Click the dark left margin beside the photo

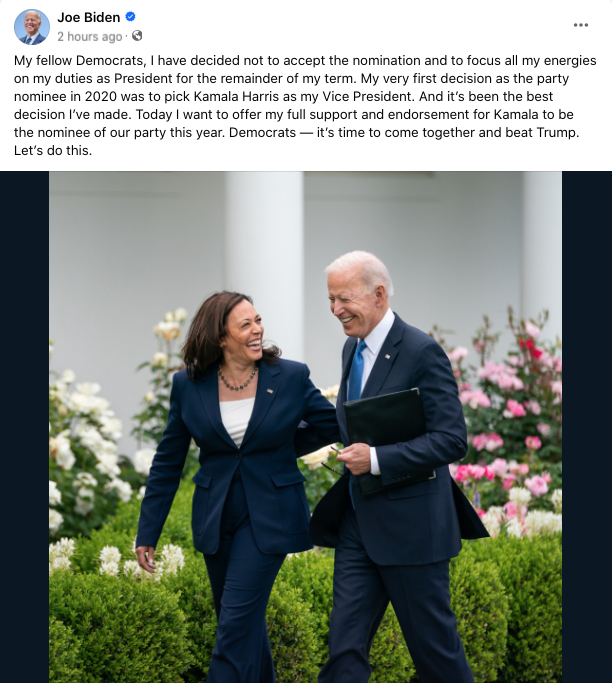(x=24, y=427)
